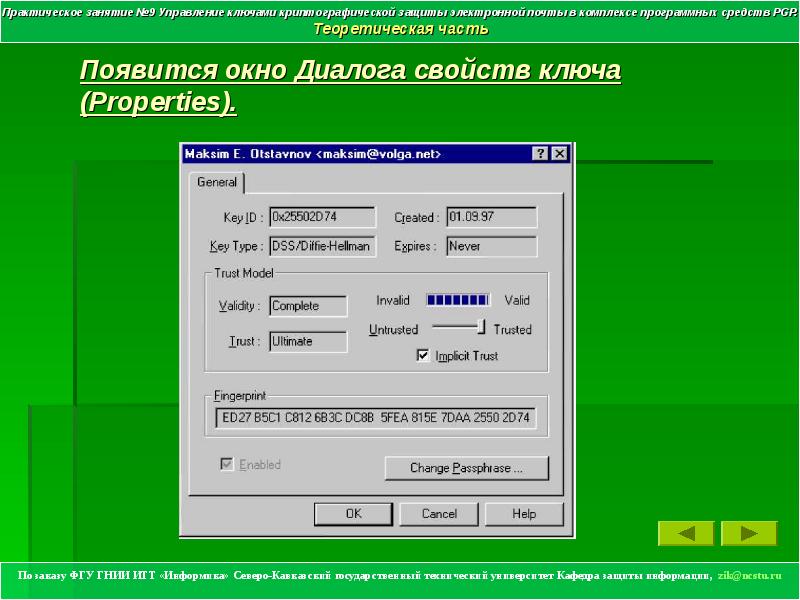
Task: Click the next slide arrow button
Action: (x=749, y=533)
